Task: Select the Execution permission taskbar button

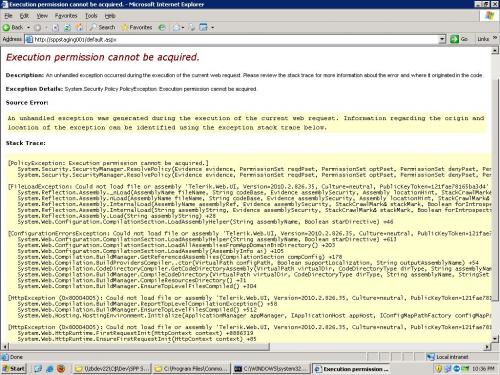Action: coord(351,369)
